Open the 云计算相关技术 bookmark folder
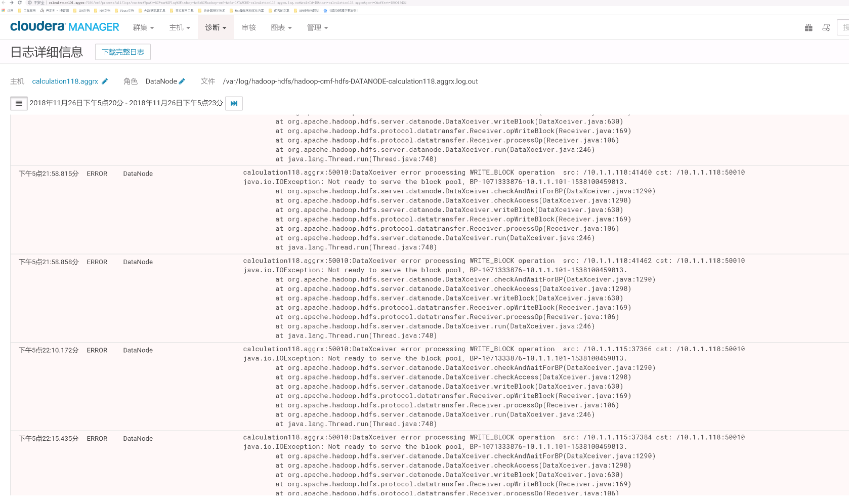Viewport: 849px width, 504px height. (x=211, y=10)
